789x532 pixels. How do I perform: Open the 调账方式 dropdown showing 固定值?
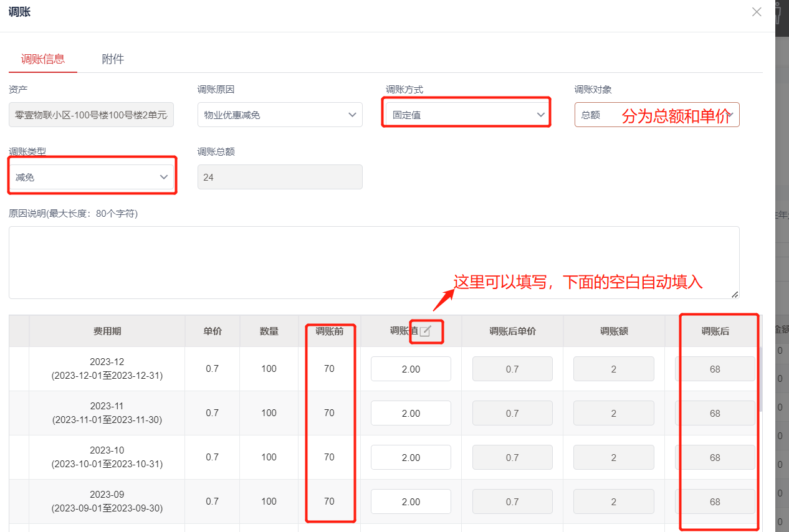point(468,115)
